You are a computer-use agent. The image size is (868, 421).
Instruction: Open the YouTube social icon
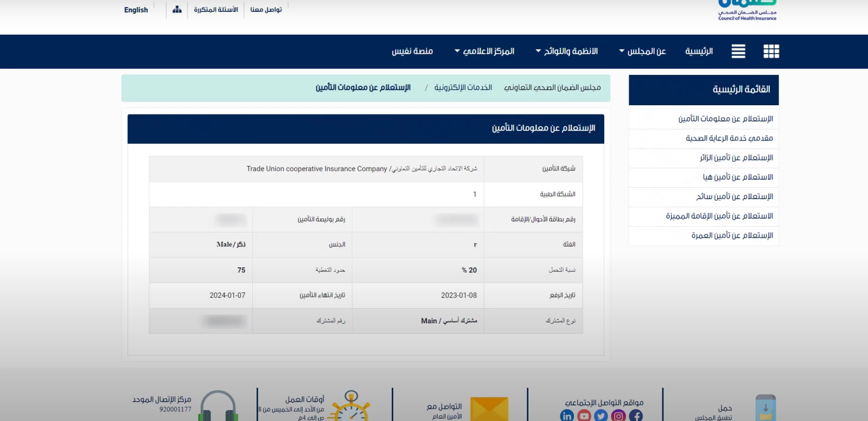584,416
